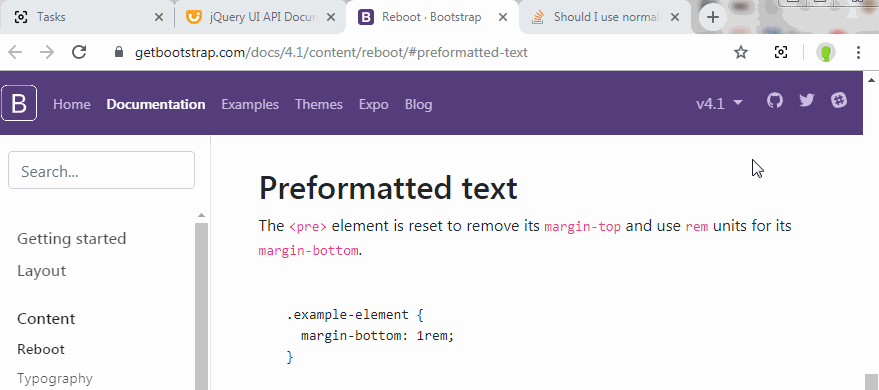This screenshot has width=879, height=390.
Task: Close the Reboot · Bootstrap tab
Action: coord(503,17)
